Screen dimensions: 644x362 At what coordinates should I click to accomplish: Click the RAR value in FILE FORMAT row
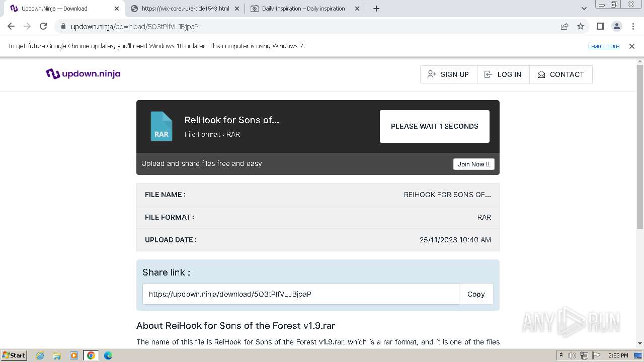(484, 217)
